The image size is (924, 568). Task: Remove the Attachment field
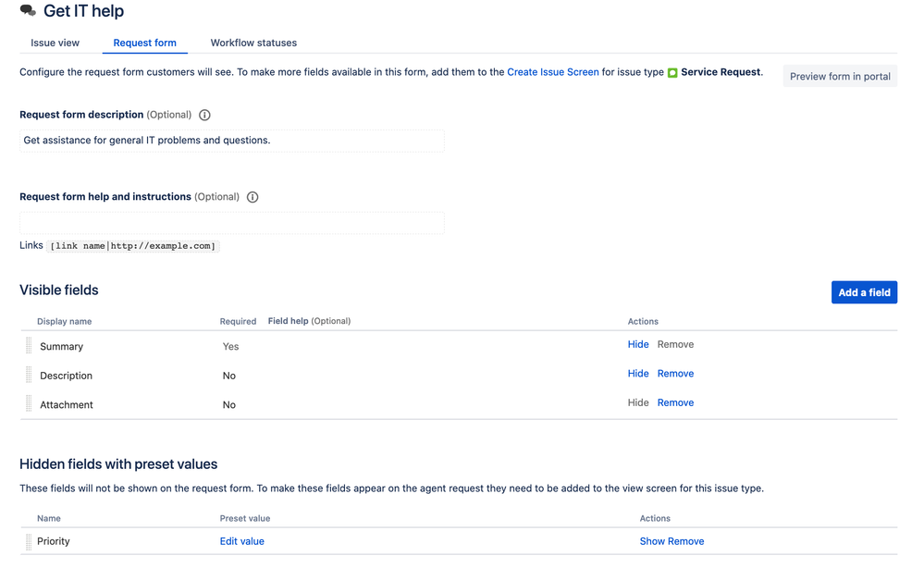point(675,403)
